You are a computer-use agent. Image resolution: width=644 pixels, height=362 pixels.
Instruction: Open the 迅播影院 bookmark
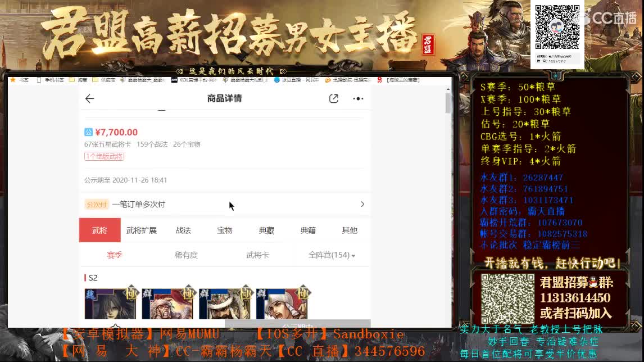coord(347,80)
